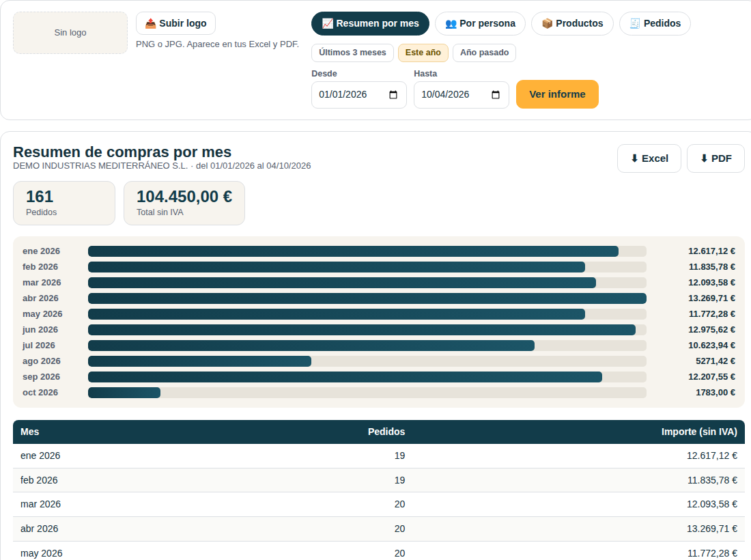
Task: Click chart value 1783,00 €
Action: pyautogui.click(x=715, y=393)
